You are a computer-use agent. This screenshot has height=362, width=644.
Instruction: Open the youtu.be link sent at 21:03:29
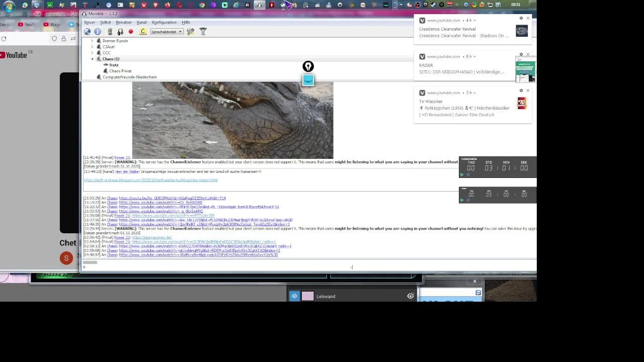[x=173, y=198]
